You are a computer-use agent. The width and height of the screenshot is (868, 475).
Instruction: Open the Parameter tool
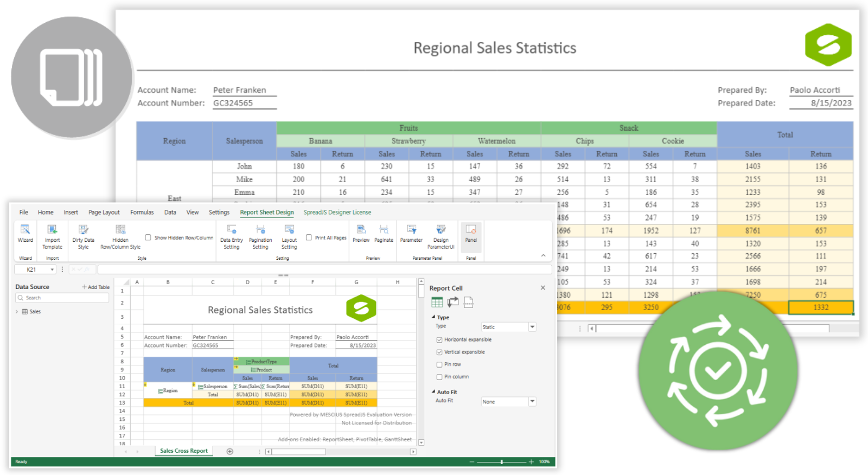pyautogui.click(x=411, y=234)
